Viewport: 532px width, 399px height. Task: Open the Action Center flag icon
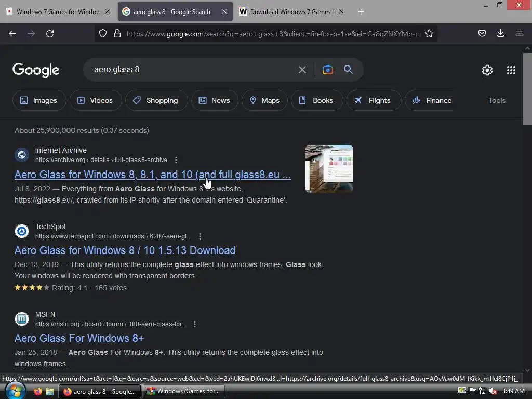(472, 391)
